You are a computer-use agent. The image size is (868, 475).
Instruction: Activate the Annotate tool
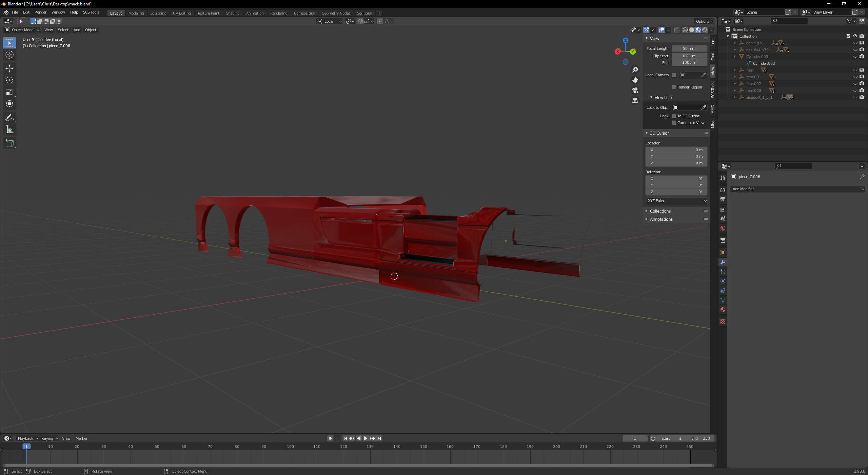9,118
